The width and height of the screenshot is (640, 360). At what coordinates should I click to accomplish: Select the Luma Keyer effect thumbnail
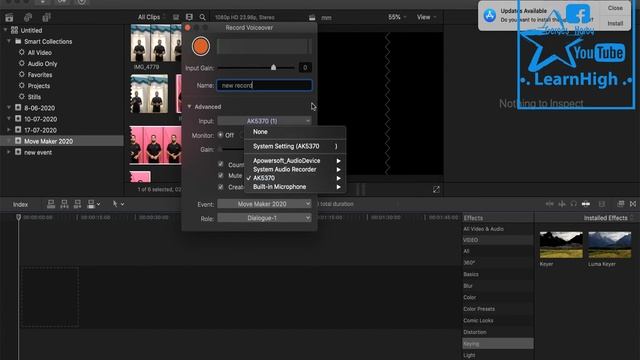(x=609, y=244)
